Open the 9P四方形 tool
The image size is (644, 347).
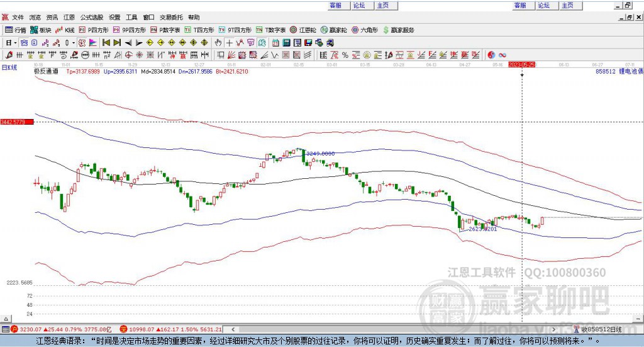pyautogui.click(x=130, y=30)
